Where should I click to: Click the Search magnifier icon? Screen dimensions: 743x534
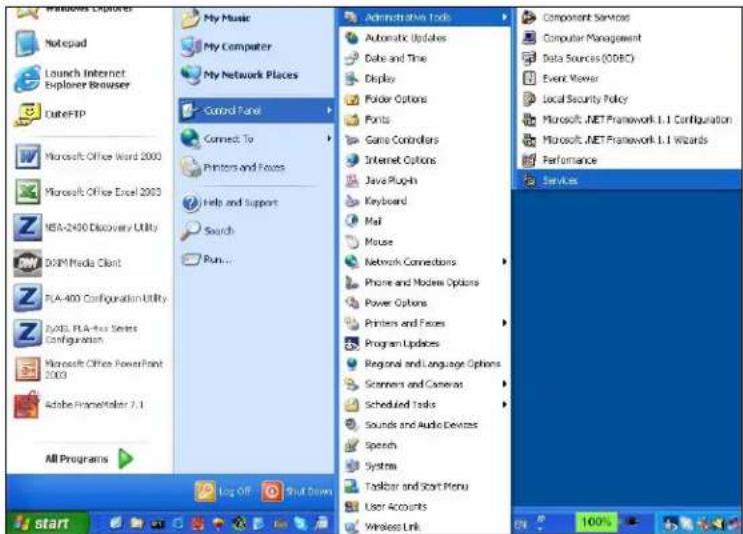click(x=191, y=231)
